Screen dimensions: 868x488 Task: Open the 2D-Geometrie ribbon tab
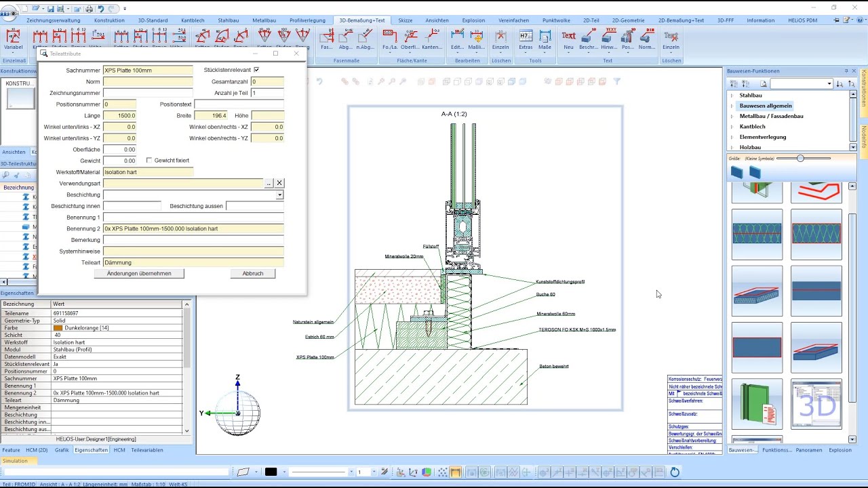click(x=629, y=20)
